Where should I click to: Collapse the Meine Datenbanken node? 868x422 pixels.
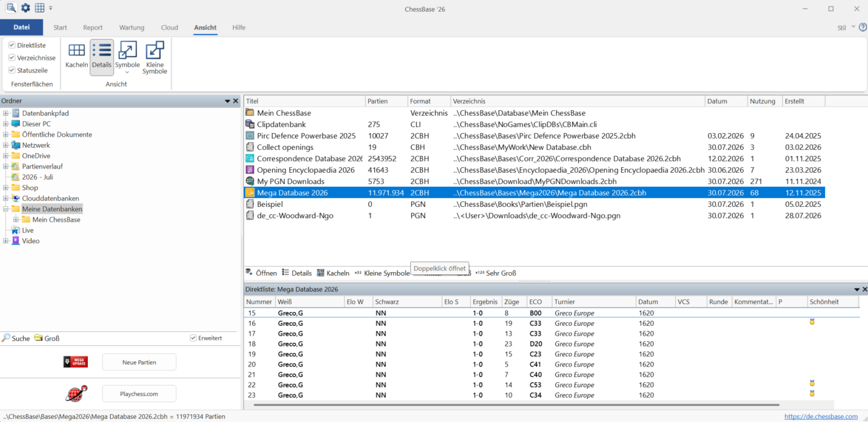pyautogui.click(x=5, y=209)
